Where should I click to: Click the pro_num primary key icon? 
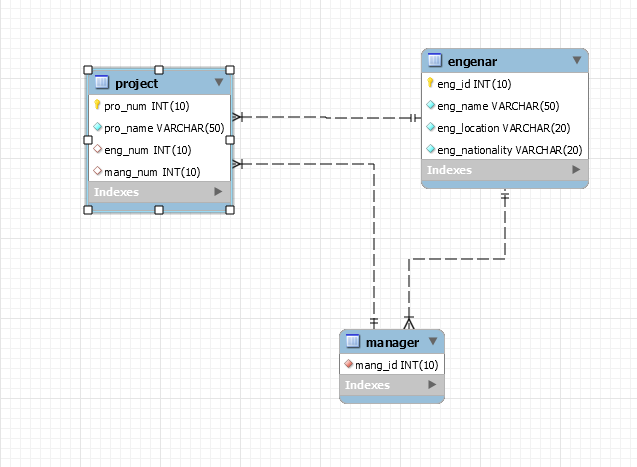tap(98, 105)
